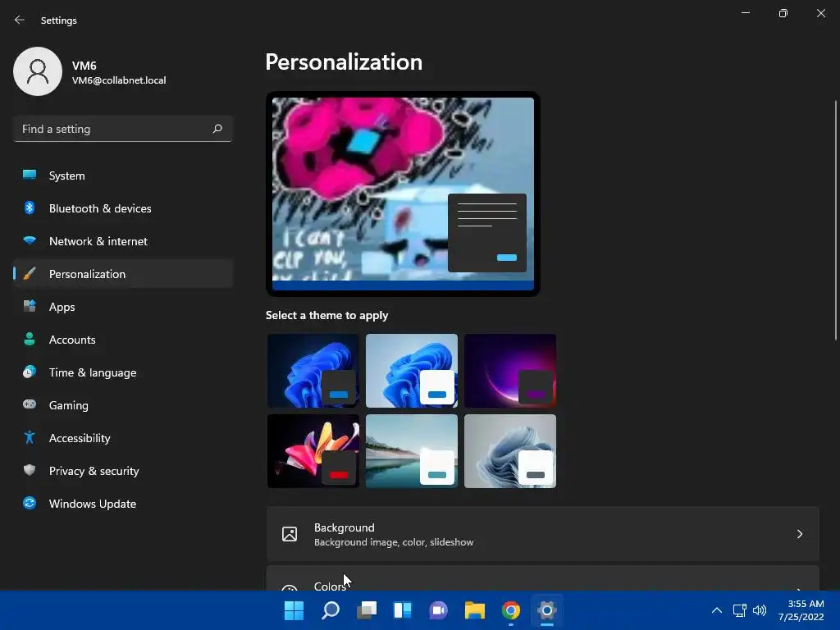
Task: Click the Privacy shield icon
Action: (x=30, y=470)
